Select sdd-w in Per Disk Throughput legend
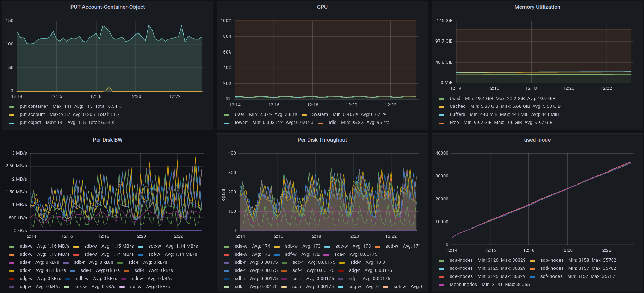 [392, 246]
